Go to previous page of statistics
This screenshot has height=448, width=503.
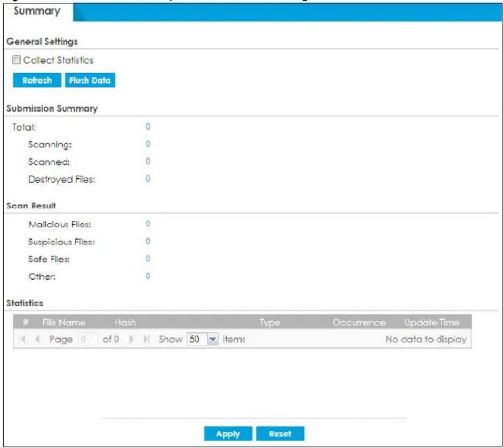(37, 339)
